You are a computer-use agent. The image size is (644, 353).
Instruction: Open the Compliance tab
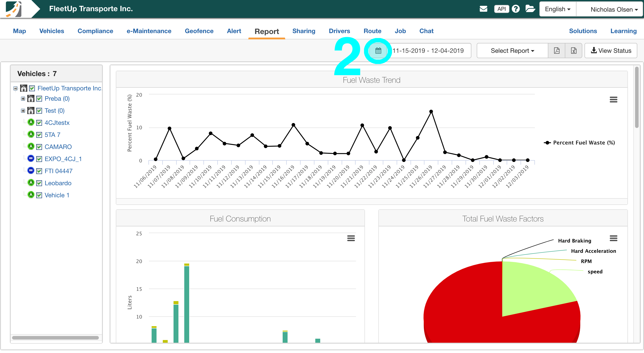tap(95, 31)
